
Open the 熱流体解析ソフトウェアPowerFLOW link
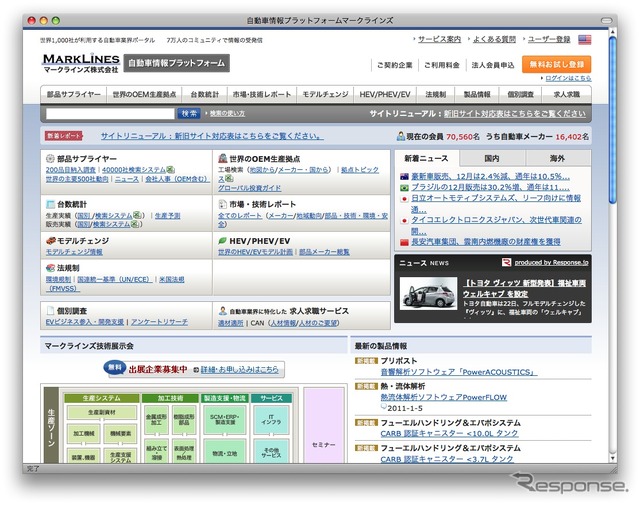pyautogui.click(x=444, y=397)
